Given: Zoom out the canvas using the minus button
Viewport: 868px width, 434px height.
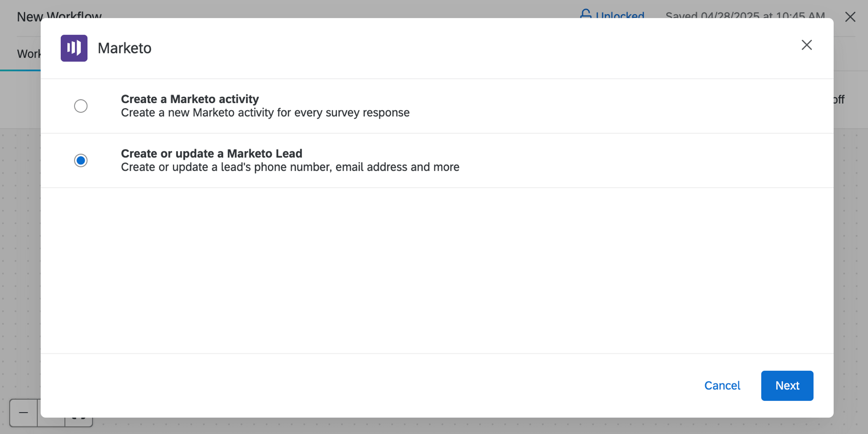Looking at the screenshot, I should 23,413.
